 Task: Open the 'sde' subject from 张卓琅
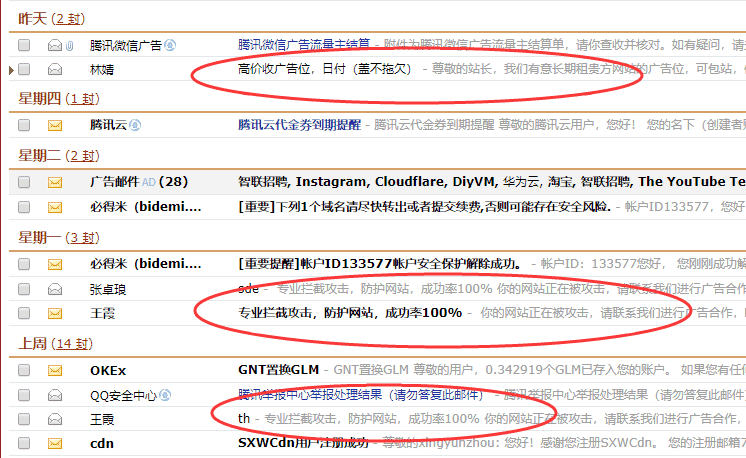(x=248, y=289)
